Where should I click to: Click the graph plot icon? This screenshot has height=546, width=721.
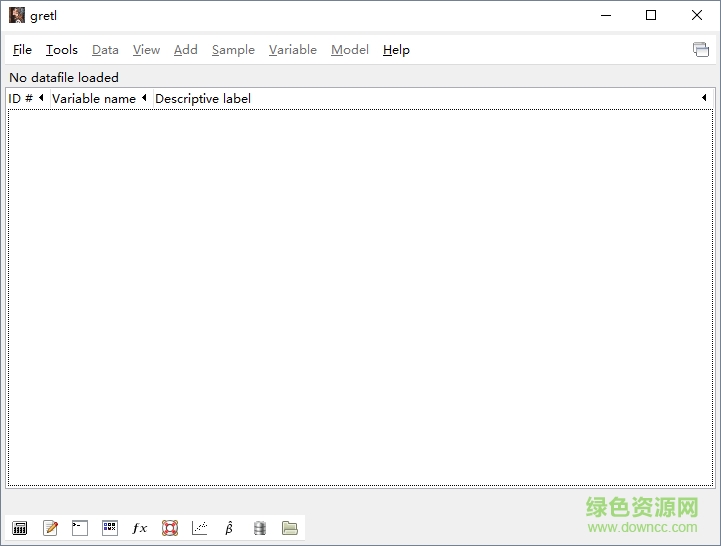(200, 528)
